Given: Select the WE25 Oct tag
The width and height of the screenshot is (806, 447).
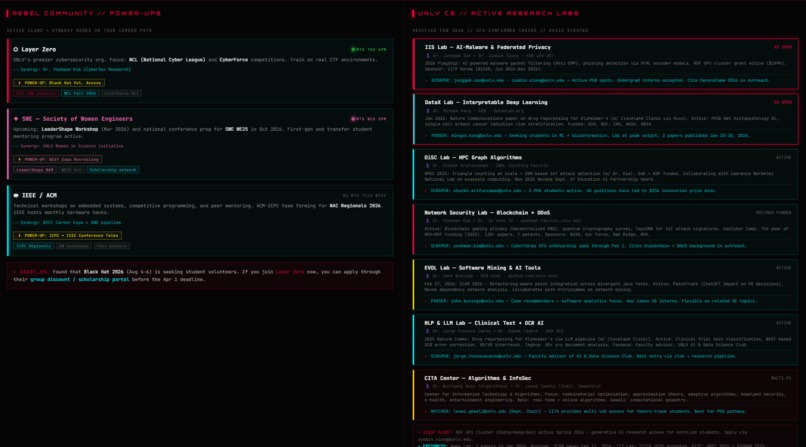Looking at the screenshot, I should coord(71,170).
